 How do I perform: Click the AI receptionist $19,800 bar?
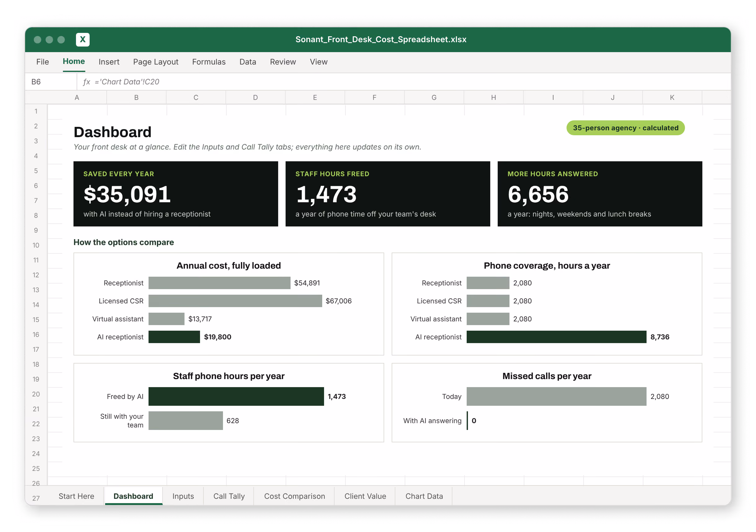(x=174, y=337)
